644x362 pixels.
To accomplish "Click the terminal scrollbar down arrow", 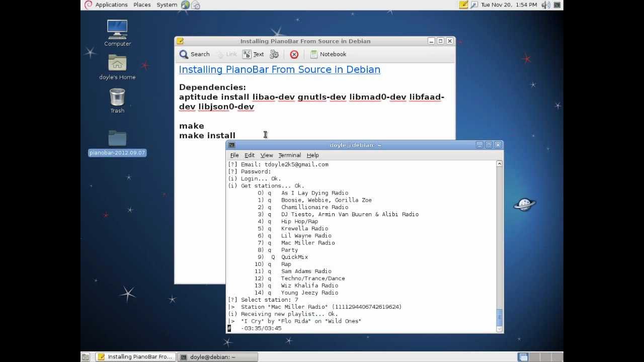I will point(499,329).
